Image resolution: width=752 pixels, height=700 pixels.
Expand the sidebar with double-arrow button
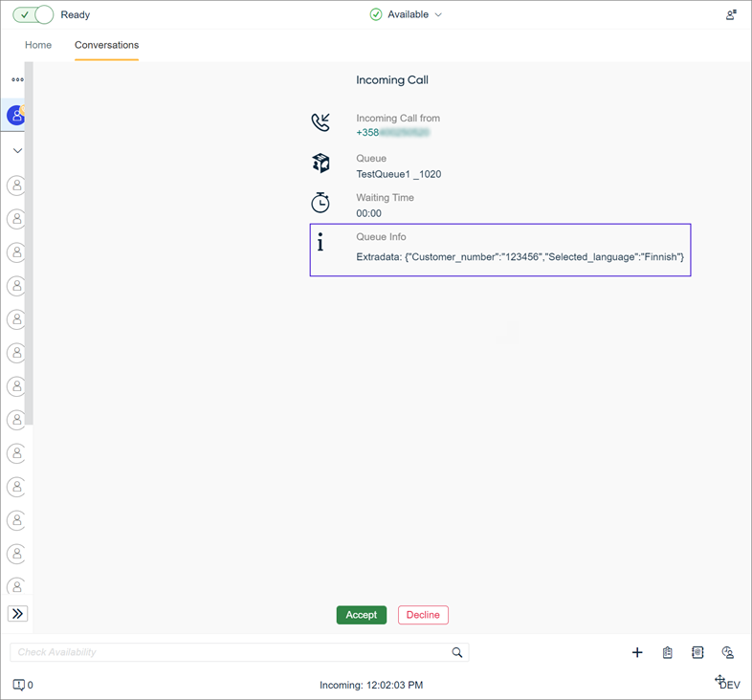(17, 614)
